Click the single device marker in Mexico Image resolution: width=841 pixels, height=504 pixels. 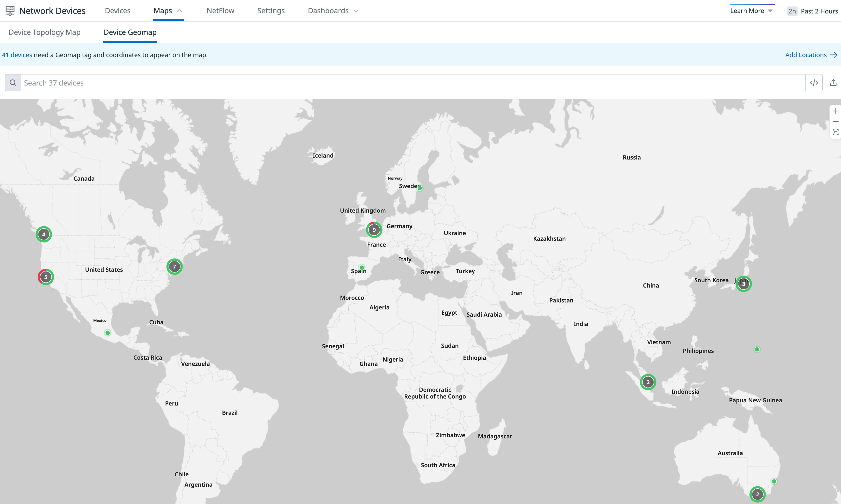pyautogui.click(x=107, y=333)
